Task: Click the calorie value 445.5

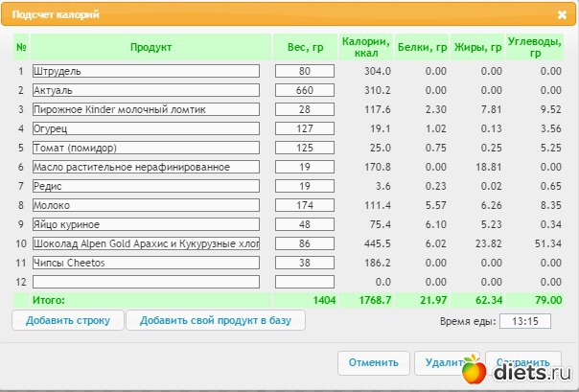Action: [x=378, y=243]
